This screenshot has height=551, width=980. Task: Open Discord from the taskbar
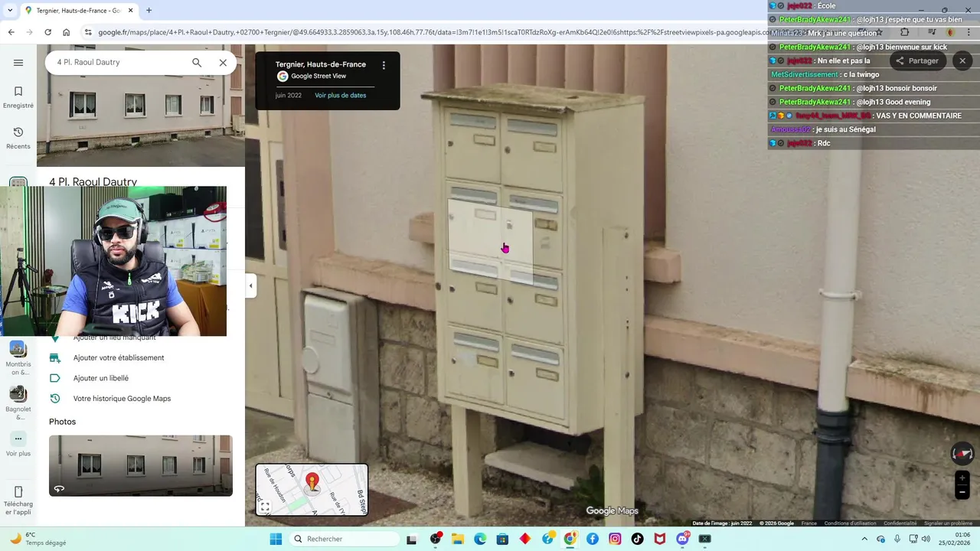pyautogui.click(x=682, y=539)
